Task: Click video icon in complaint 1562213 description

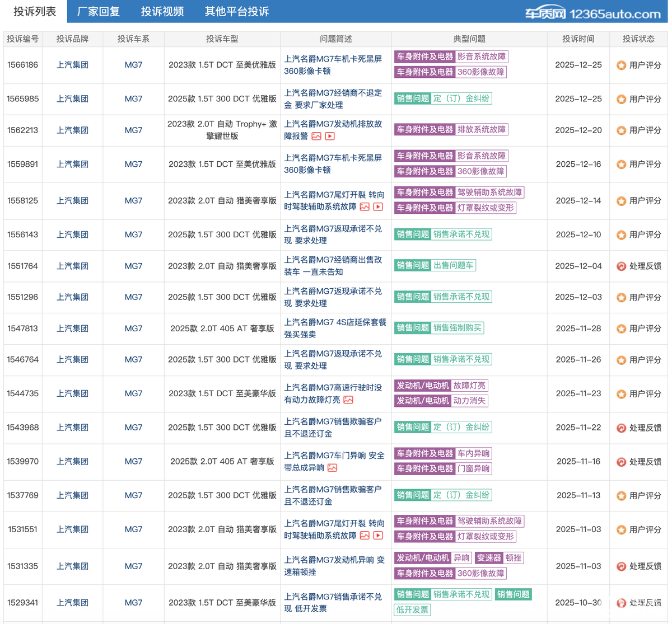Action: (x=330, y=136)
